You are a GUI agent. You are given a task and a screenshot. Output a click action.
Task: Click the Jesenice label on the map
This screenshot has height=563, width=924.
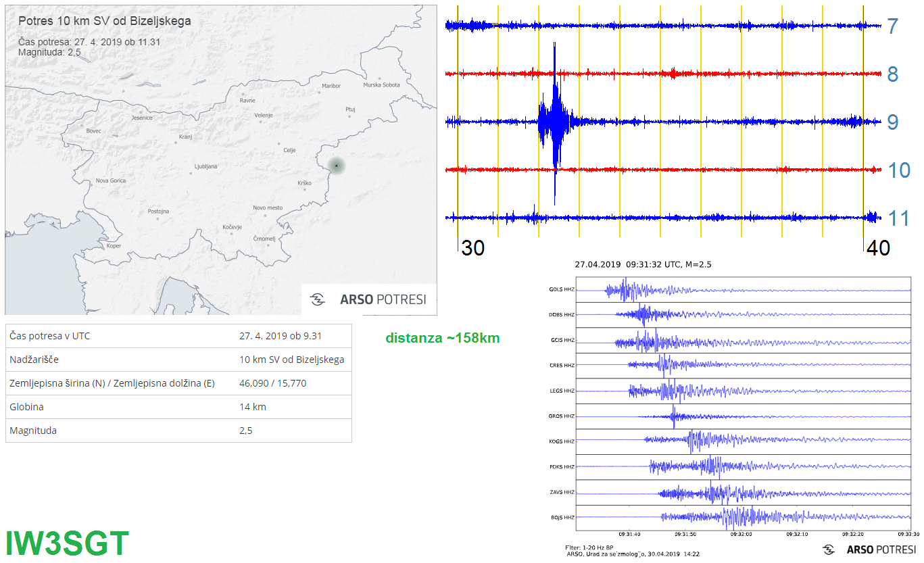(142, 118)
